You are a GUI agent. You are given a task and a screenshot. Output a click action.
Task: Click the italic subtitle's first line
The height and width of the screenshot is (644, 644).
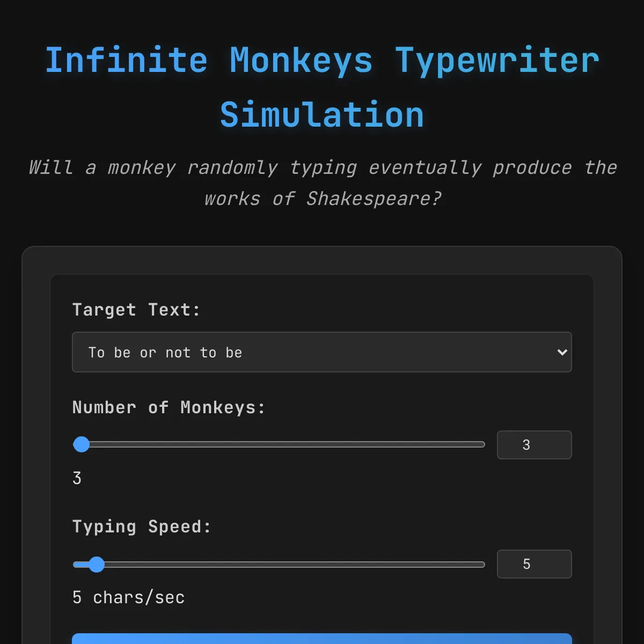tap(322, 167)
